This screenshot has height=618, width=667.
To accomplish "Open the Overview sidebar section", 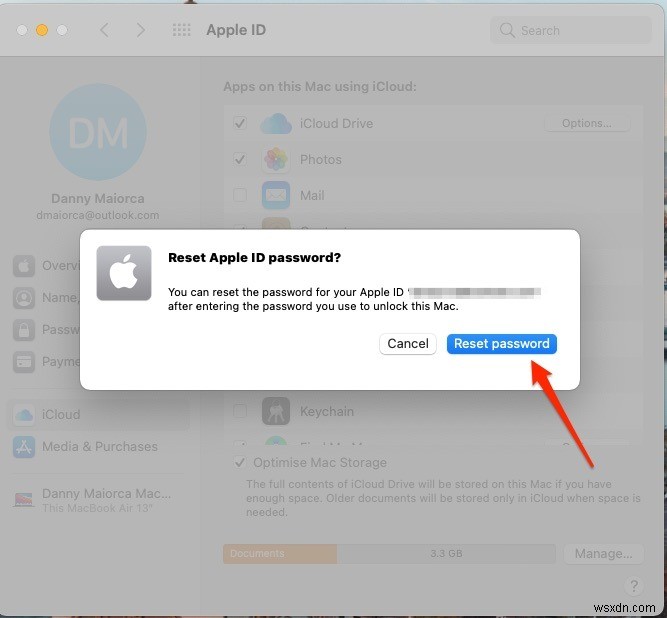I will click(46, 266).
